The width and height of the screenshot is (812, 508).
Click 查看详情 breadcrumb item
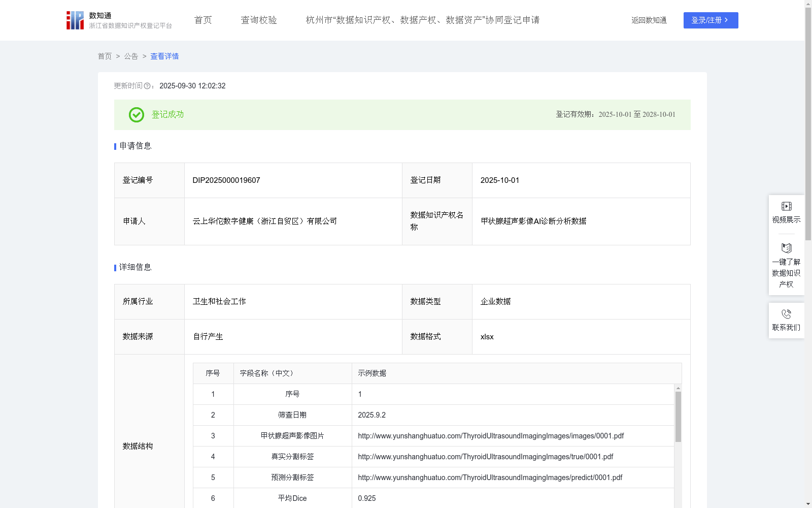click(x=164, y=56)
